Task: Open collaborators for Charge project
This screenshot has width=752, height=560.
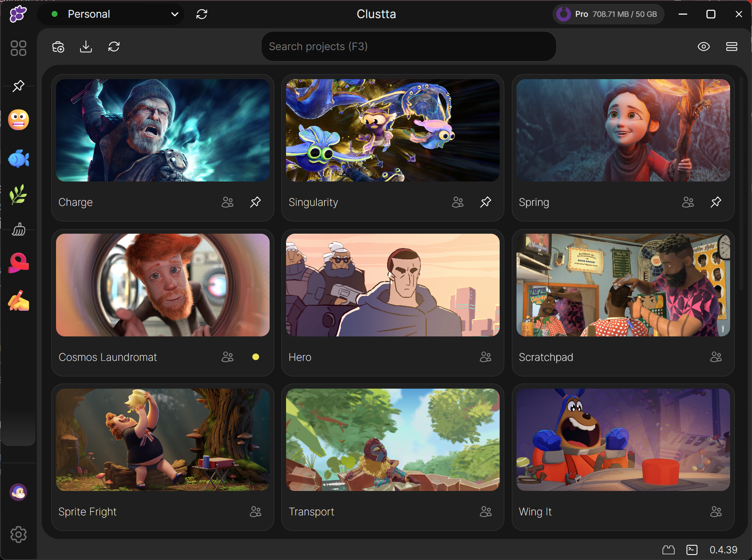Action: tap(227, 202)
